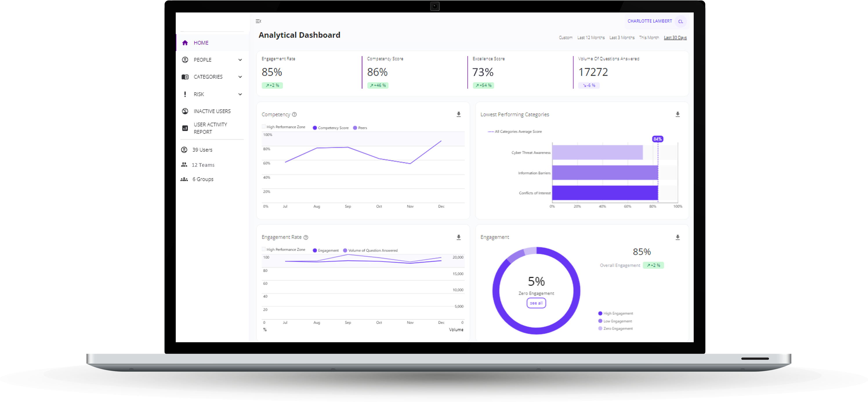Click the CL user avatar
Image resolution: width=868 pixels, height=402 pixels.
point(680,21)
